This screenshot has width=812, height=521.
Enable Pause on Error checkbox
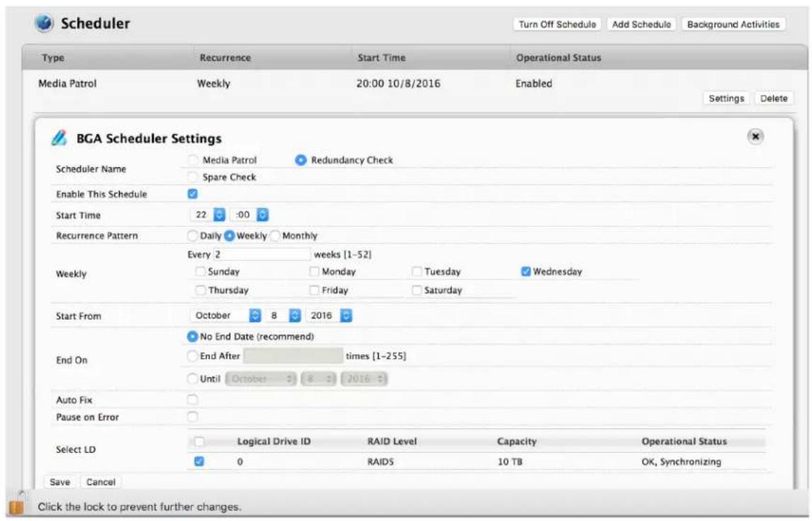click(x=193, y=416)
